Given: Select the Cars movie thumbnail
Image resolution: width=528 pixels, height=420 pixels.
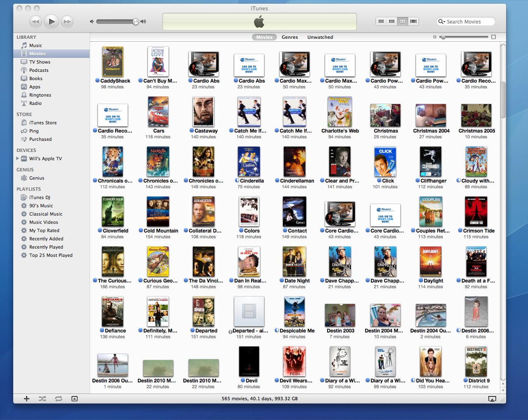Looking at the screenshot, I should point(158,112).
